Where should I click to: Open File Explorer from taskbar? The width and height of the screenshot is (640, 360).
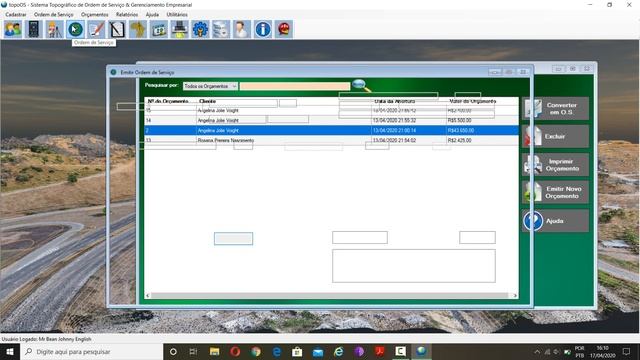click(214, 351)
